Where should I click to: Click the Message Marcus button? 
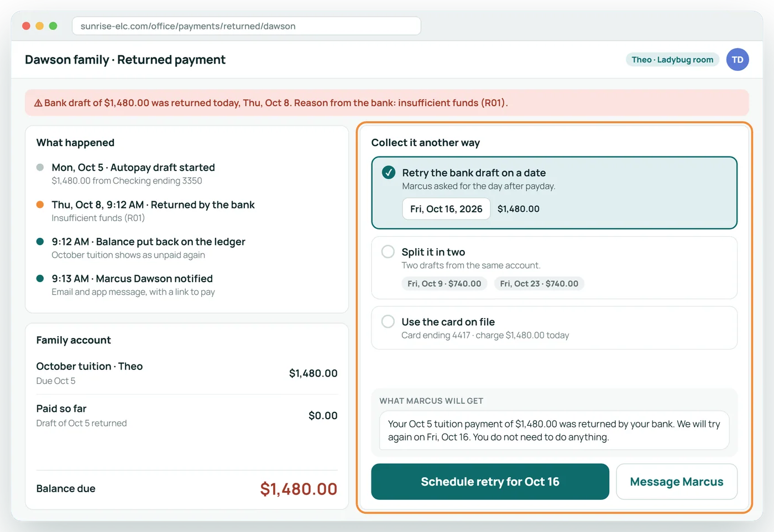tap(677, 482)
